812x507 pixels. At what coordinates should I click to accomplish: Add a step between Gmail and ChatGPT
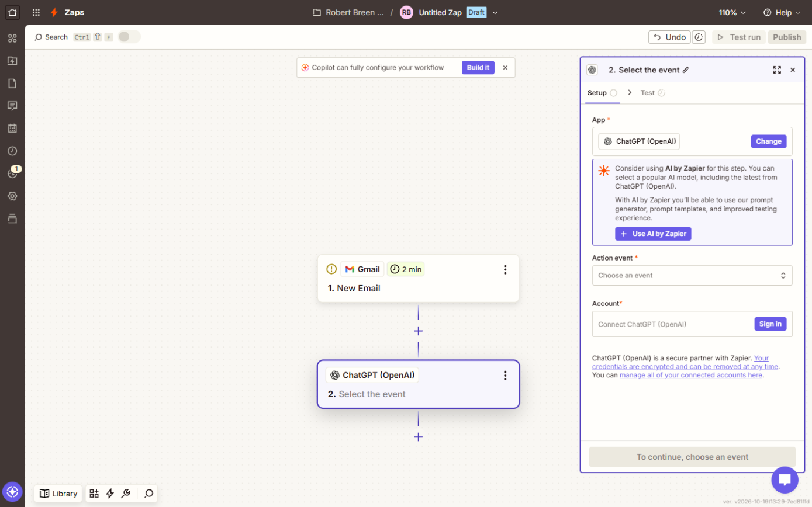(418, 331)
